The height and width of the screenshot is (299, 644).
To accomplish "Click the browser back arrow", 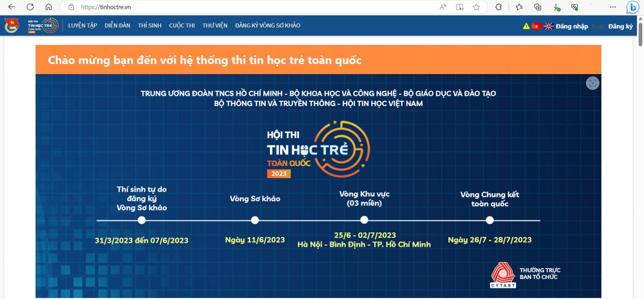I will [x=12, y=7].
